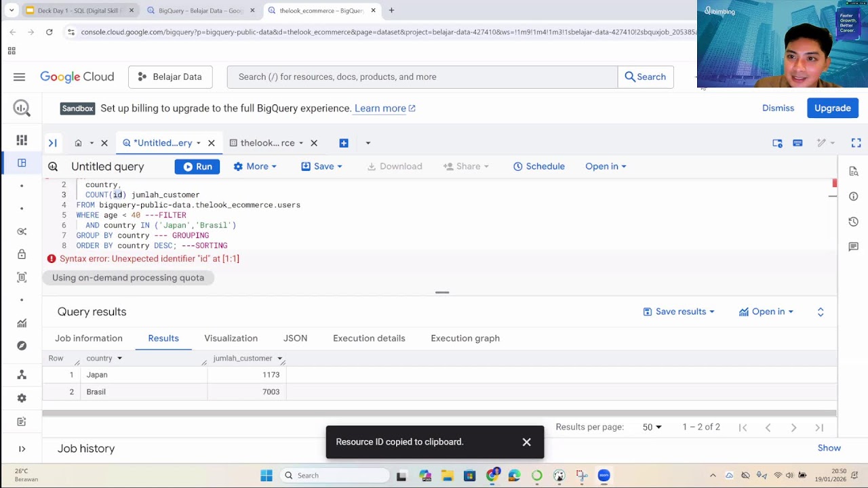Open the sidebar lock icon
Screen dimensions: 868x488
(22, 254)
